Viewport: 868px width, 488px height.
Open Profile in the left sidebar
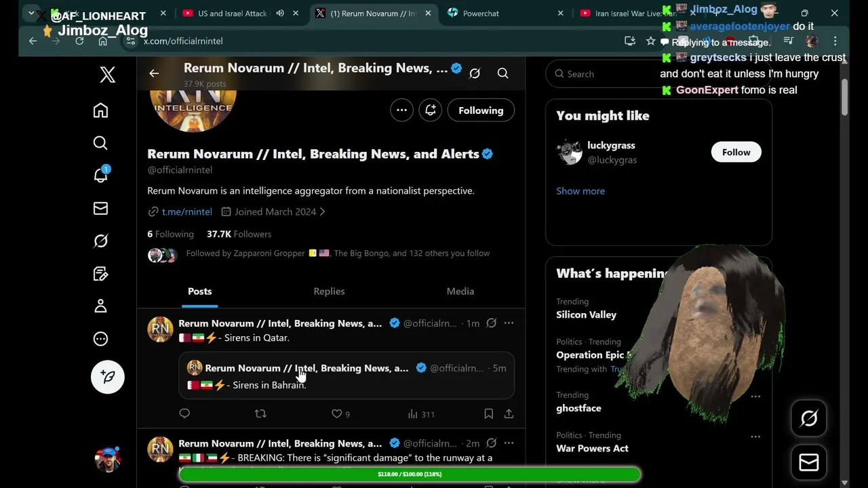pos(100,306)
